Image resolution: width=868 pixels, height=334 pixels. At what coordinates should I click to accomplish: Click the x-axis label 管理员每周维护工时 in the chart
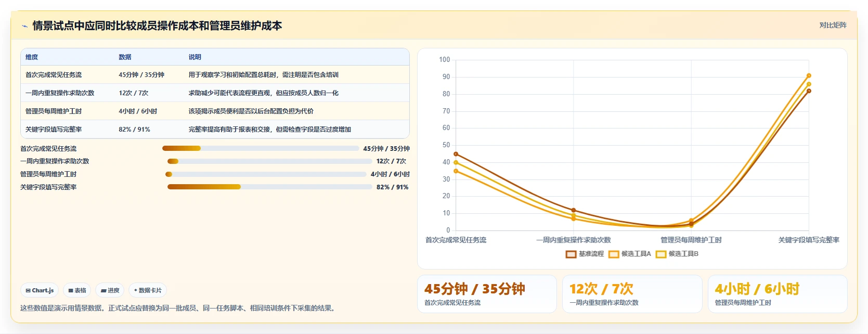[691, 240]
